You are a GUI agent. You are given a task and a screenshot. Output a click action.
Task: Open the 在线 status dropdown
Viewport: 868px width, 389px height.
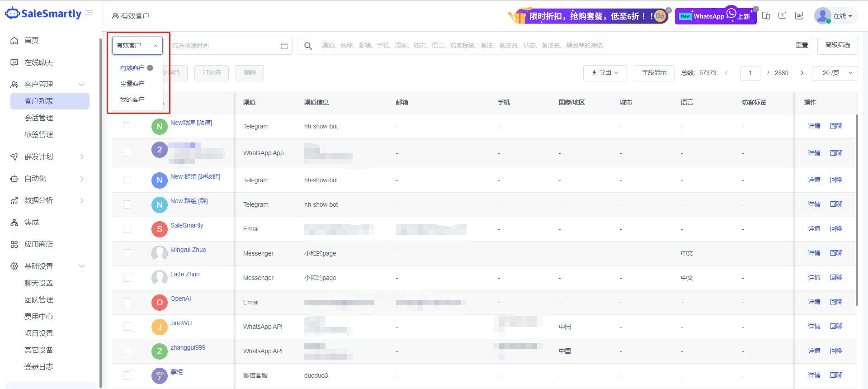(843, 16)
